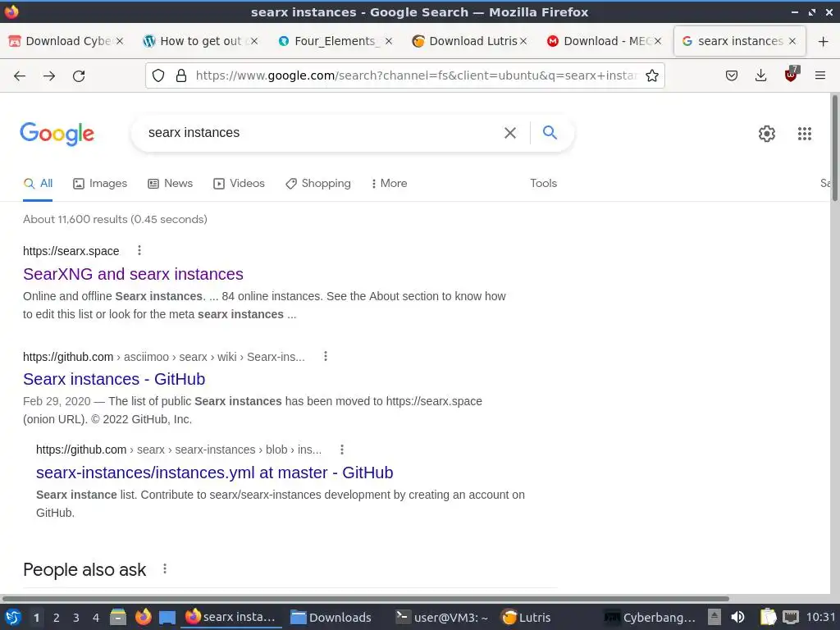
Task: Open the file manager taskbar launcher
Action: (x=118, y=617)
